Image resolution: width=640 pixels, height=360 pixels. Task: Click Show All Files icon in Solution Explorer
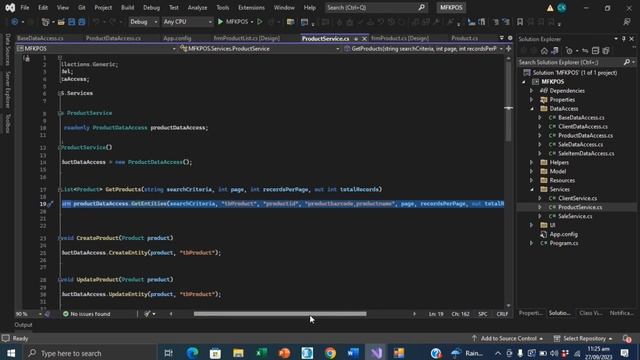[x=606, y=51]
